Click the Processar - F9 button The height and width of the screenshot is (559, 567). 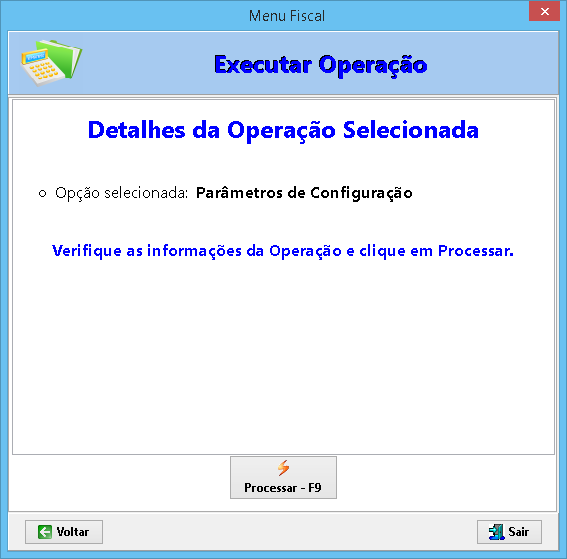pyautogui.click(x=283, y=477)
